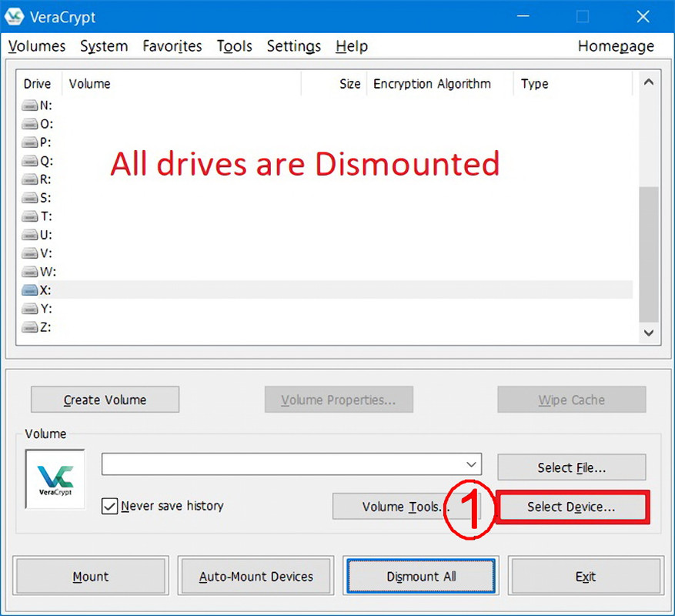Open the Tools menu

(234, 46)
